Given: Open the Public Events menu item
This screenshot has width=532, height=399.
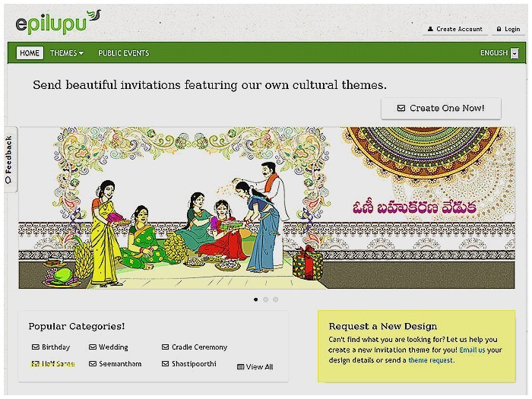Looking at the screenshot, I should [123, 53].
